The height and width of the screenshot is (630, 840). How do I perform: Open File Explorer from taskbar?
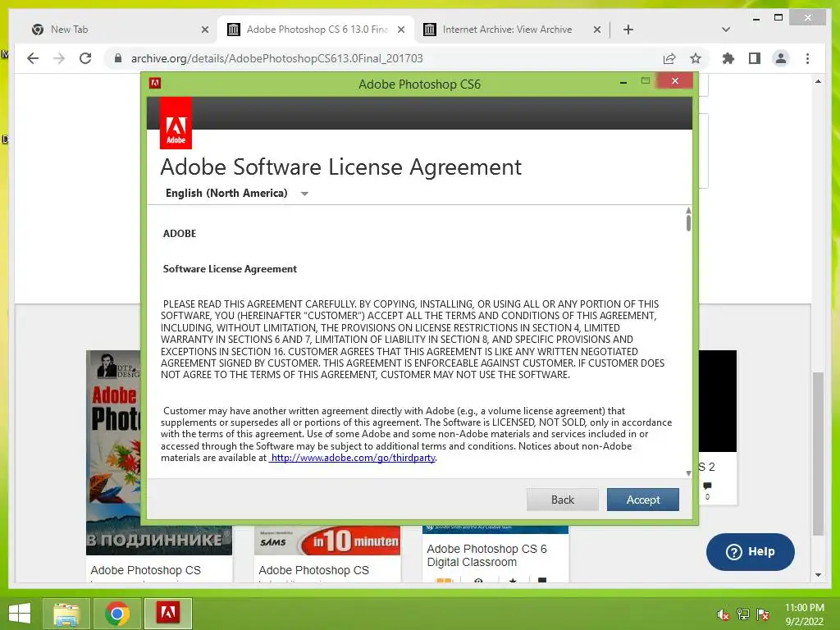click(66, 614)
